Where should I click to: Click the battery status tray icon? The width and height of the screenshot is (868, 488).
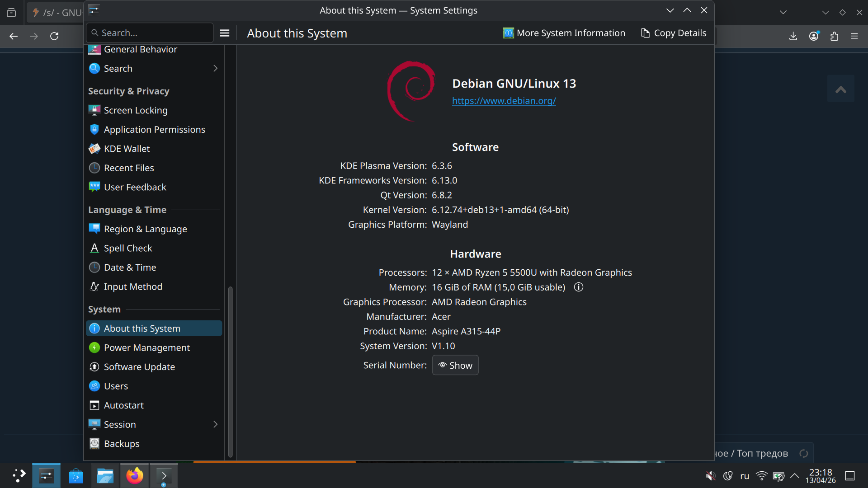point(778,476)
